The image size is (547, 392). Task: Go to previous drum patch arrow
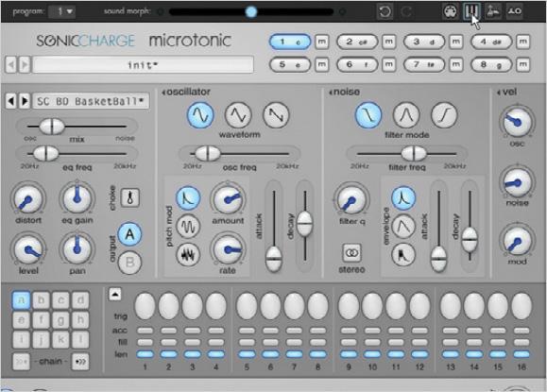(11, 101)
